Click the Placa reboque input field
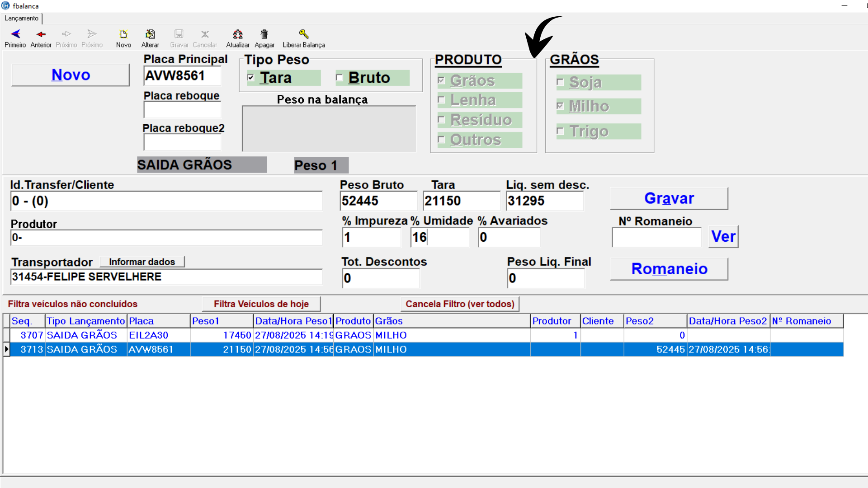This screenshot has height=488, width=868. pyautogui.click(x=182, y=110)
